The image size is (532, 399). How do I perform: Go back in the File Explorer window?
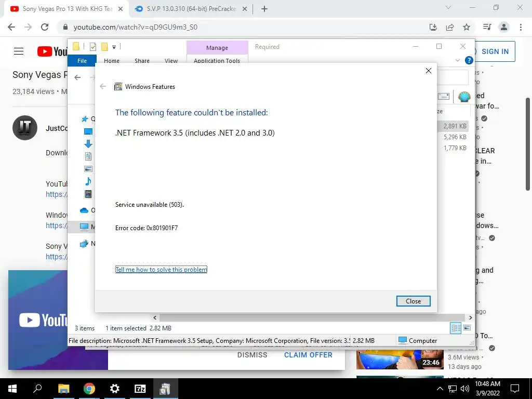tap(77, 77)
